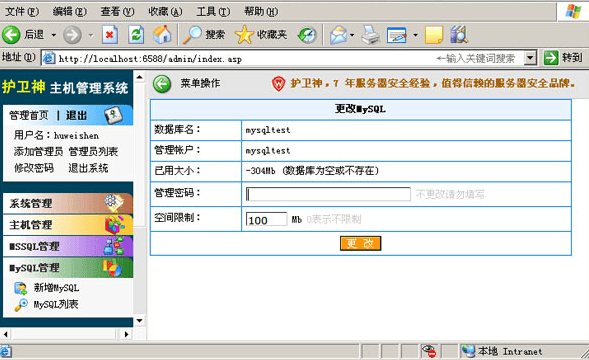Click the sidebar scroll down arrow
This screenshot has height=360, width=589.
139,321
